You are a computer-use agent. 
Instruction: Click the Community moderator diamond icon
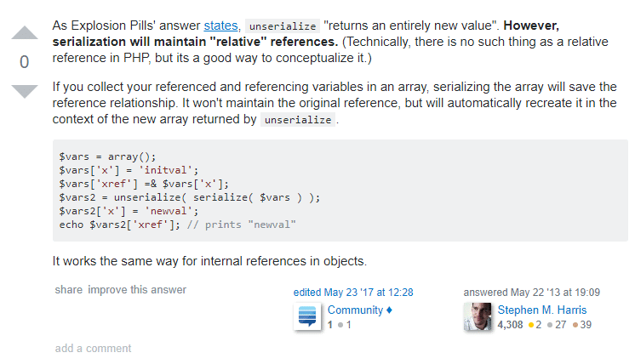[389, 310]
